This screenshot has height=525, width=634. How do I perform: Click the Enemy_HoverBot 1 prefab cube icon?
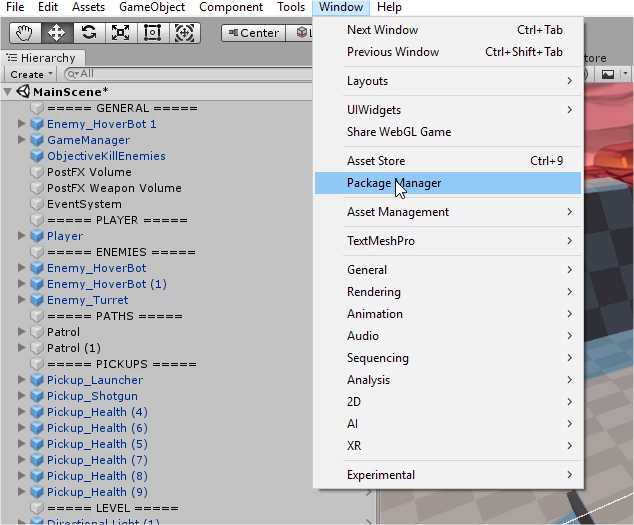(37, 124)
